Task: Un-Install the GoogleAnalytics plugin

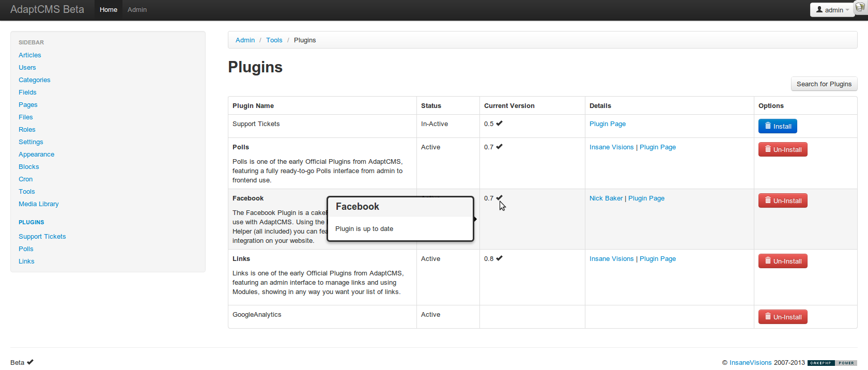Action: (783, 317)
